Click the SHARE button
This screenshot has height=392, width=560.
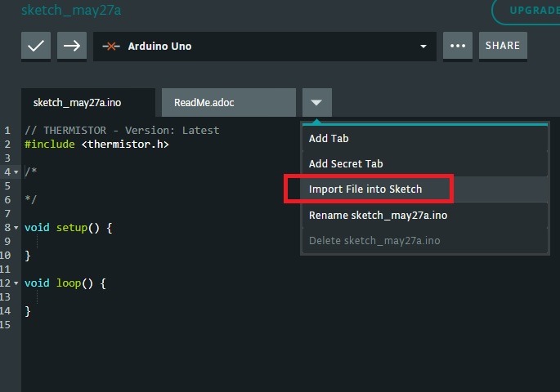pos(503,46)
